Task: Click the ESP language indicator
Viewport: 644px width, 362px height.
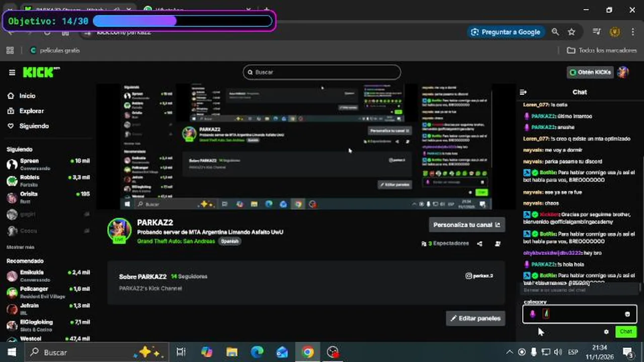Action: pos(573,352)
